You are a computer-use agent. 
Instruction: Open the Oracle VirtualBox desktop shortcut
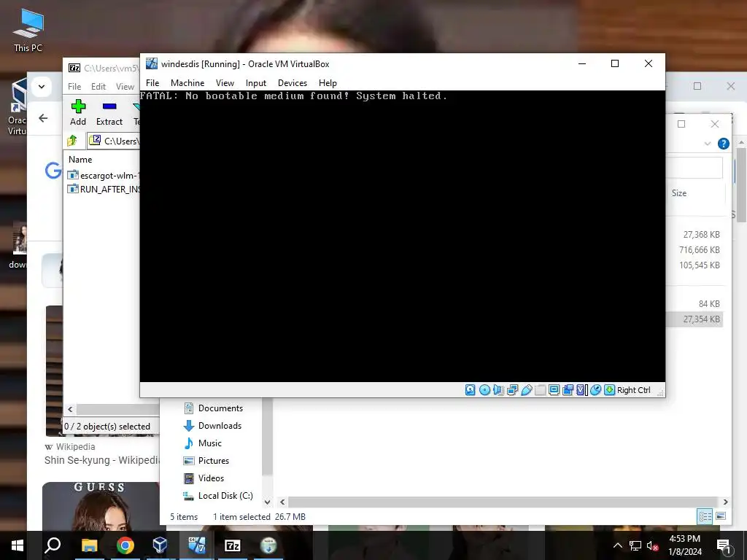(x=18, y=107)
